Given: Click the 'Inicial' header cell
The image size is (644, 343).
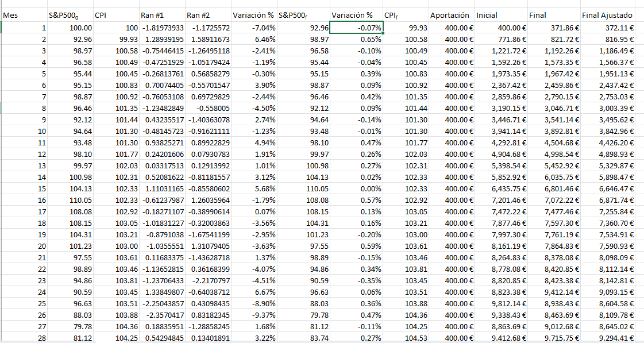Looking at the screenshot, I should pos(500,16).
